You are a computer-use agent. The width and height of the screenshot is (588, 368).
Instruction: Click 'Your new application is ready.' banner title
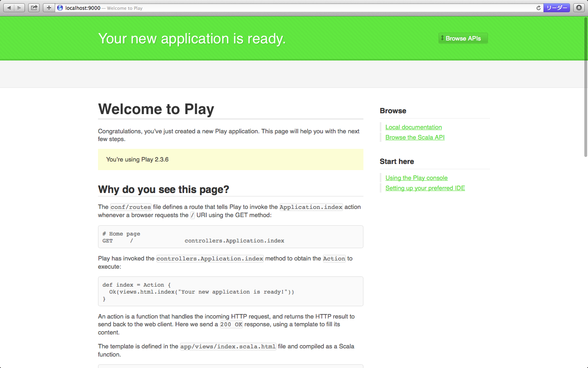[192, 38]
